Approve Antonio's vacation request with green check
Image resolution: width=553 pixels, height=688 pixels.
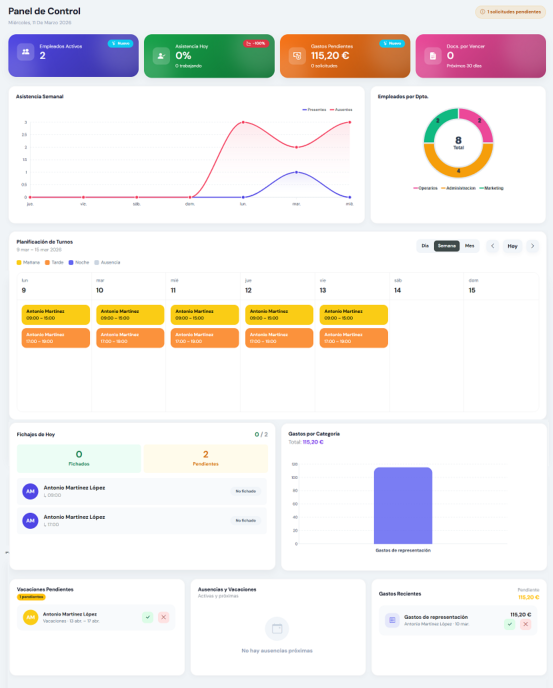[x=148, y=617]
